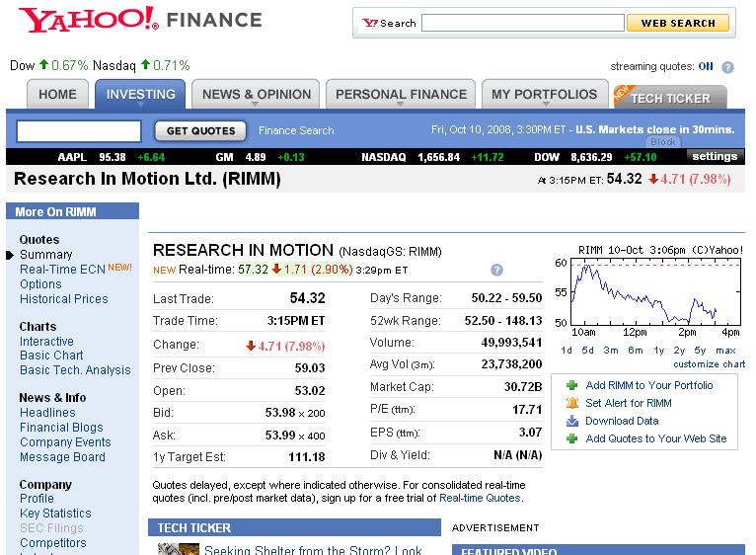
Task: Click the Get Quotes button
Action: [200, 130]
